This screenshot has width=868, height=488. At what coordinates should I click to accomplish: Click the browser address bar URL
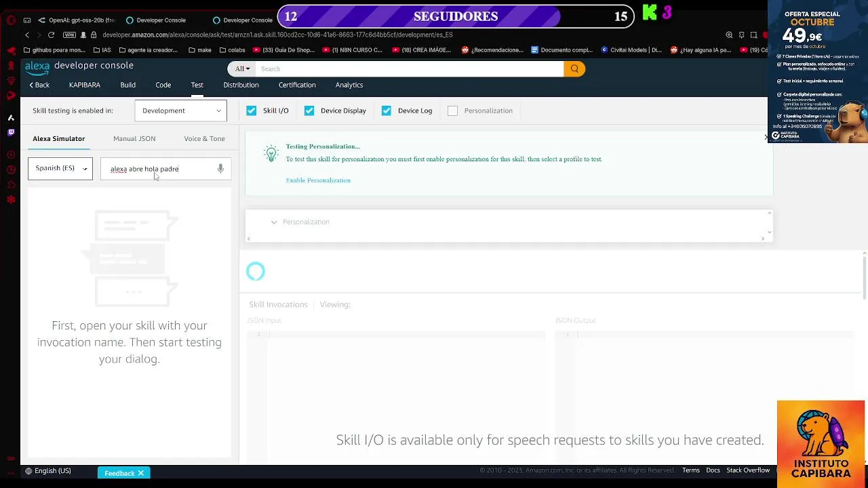click(278, 35)
